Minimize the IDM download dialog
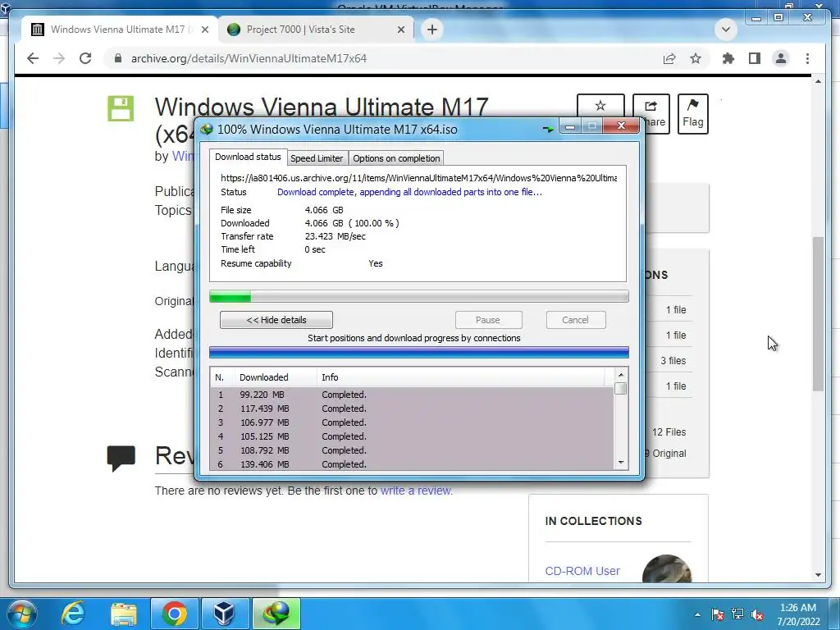This screenshot has width=840, height=630. click(x=570, y=126)
